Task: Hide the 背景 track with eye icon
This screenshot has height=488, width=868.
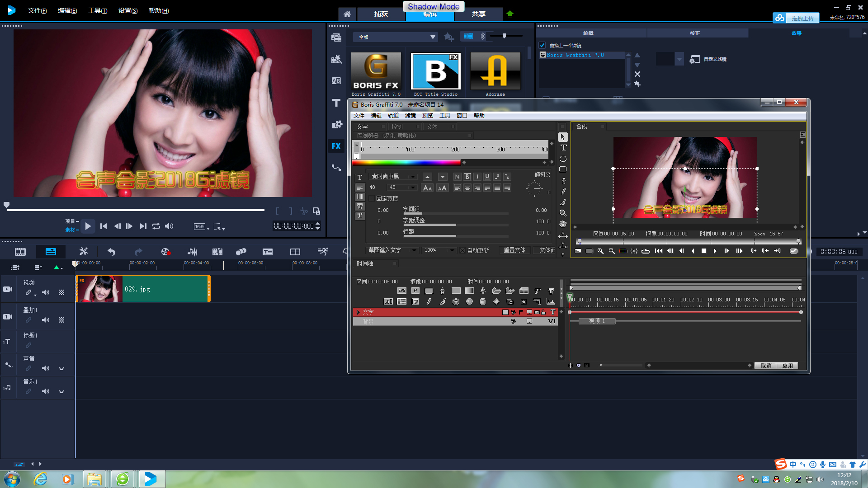Action: click(513, 321)
